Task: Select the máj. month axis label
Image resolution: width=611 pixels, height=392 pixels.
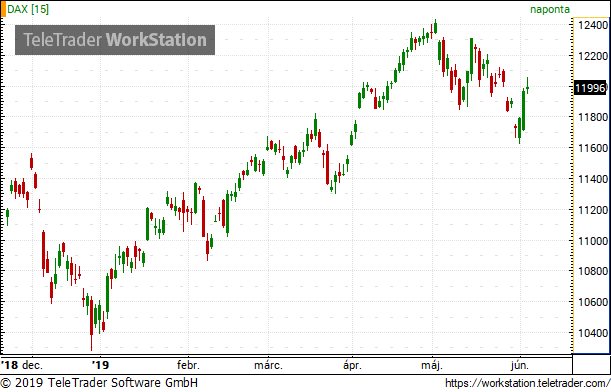Action: (432, 366)
